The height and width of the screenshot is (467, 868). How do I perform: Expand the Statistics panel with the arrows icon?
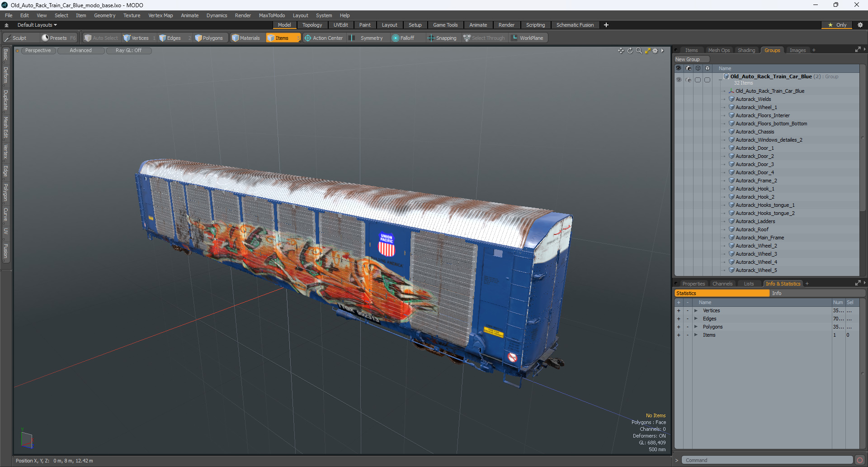pyautogui.click(x=858, y=283)
